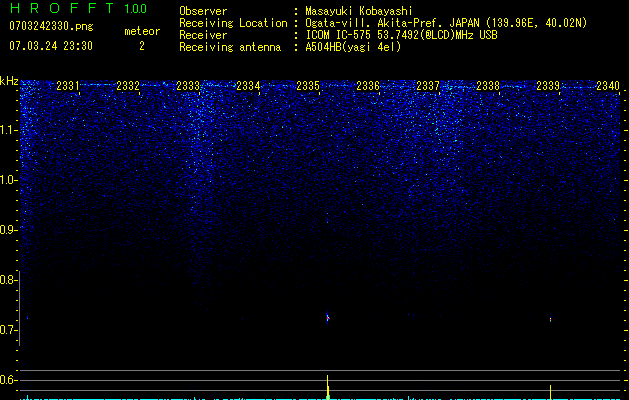Click the short yellow intensity spike before 2339
The height and width of the screenshot is (400, 629).
(550, 392)
